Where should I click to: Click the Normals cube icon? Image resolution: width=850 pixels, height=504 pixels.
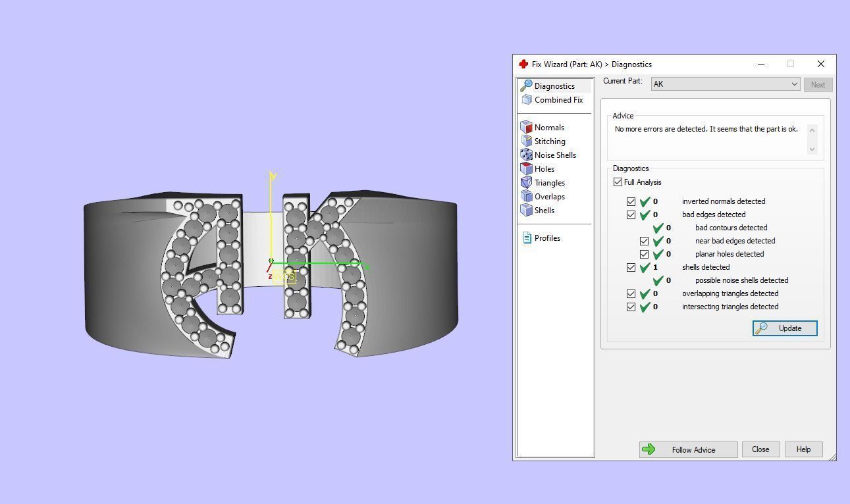526,128
